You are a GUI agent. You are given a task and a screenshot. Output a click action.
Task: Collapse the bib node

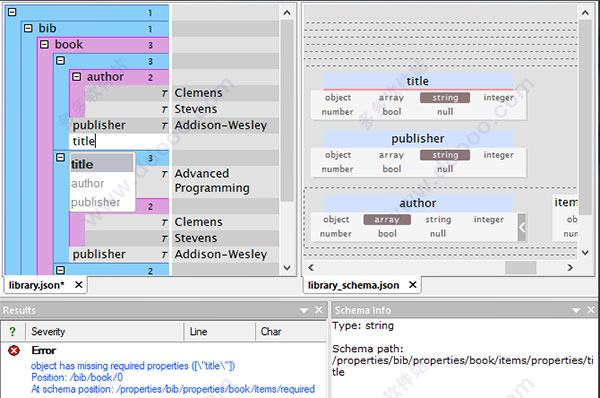point(28,28)
